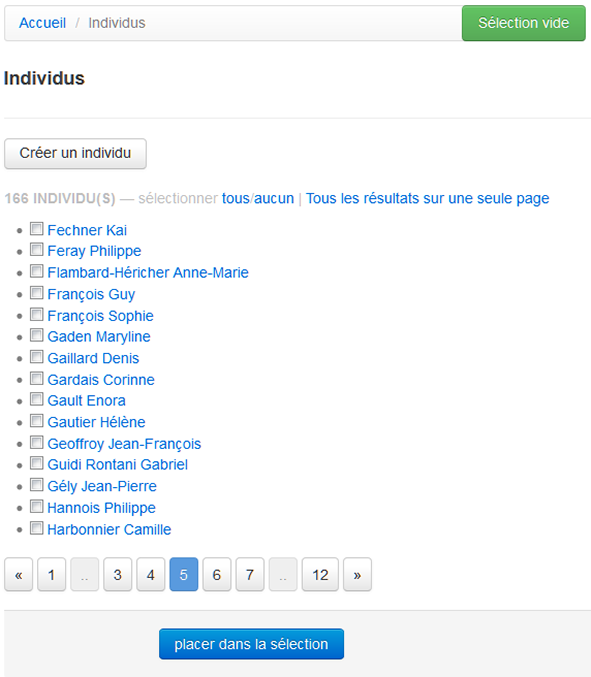This screenshot has width=591, height=677.
Task: Tick the Guidi Rontani Gabriel checkbox
Action: pos(37,463)
